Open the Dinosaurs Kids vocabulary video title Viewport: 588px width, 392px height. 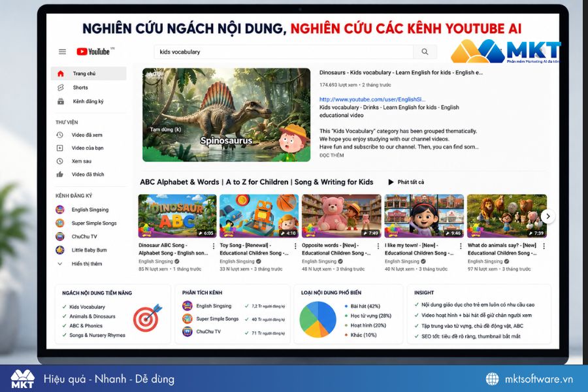[401, 73]
